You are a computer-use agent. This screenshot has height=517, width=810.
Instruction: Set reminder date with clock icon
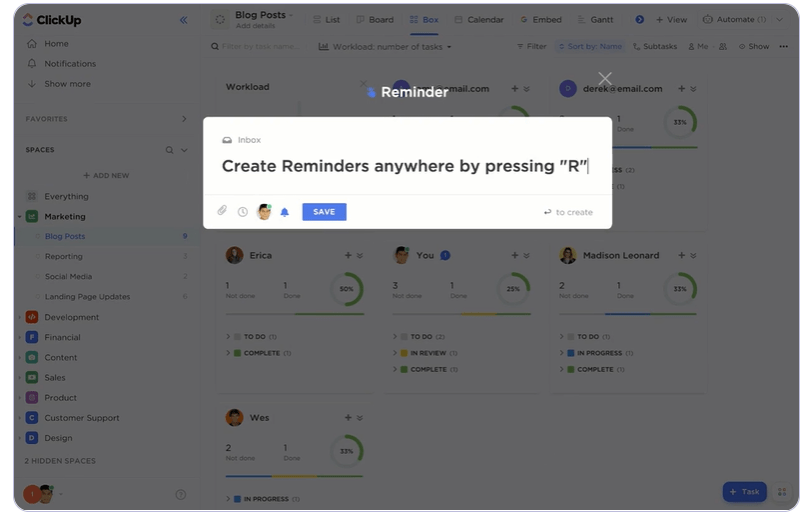(243, 212)
